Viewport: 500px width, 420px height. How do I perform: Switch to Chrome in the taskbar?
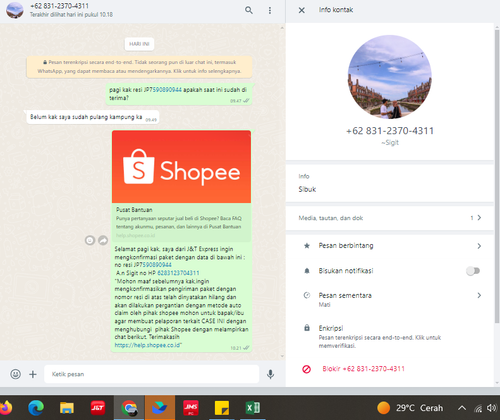(129, 408)
